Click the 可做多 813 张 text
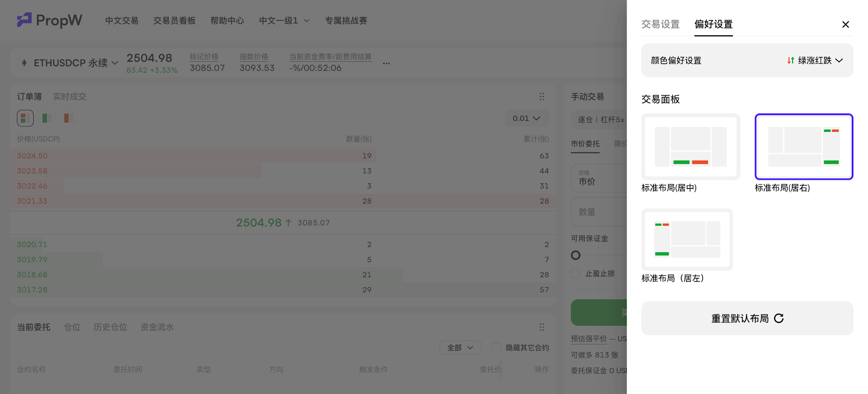Viewport: 868px width, 394px height. [595, 355]
